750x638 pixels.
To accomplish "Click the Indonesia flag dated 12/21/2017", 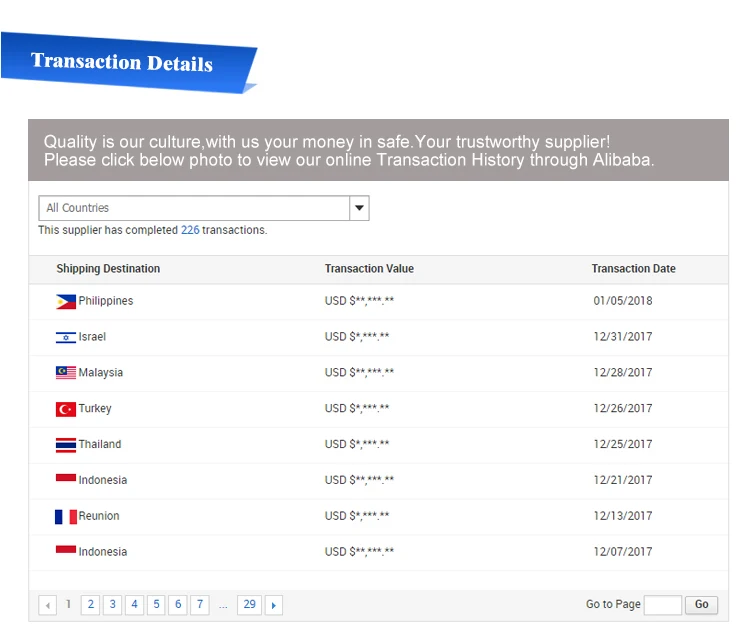I will click(x=66, y=480).
